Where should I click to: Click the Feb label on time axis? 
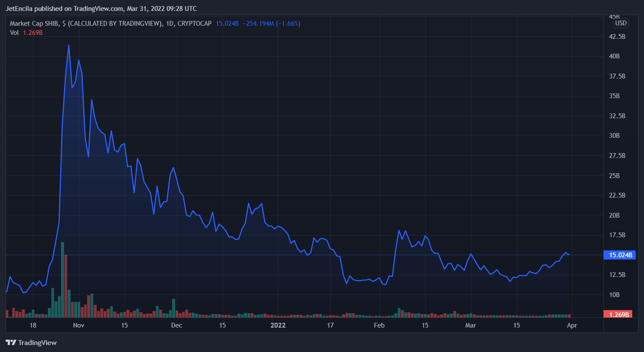pyautogui.click(x=380, y=325)
